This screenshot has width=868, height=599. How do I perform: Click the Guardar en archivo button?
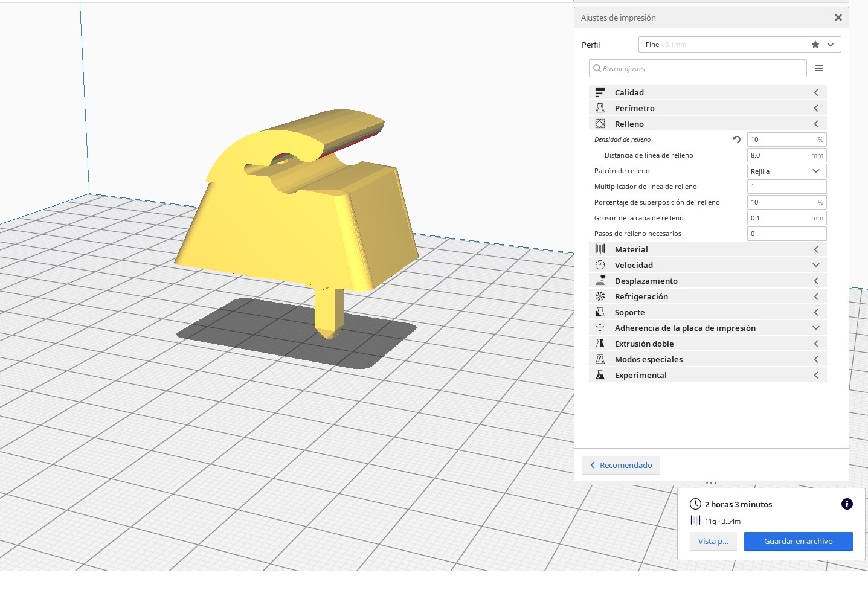[798, 542]
